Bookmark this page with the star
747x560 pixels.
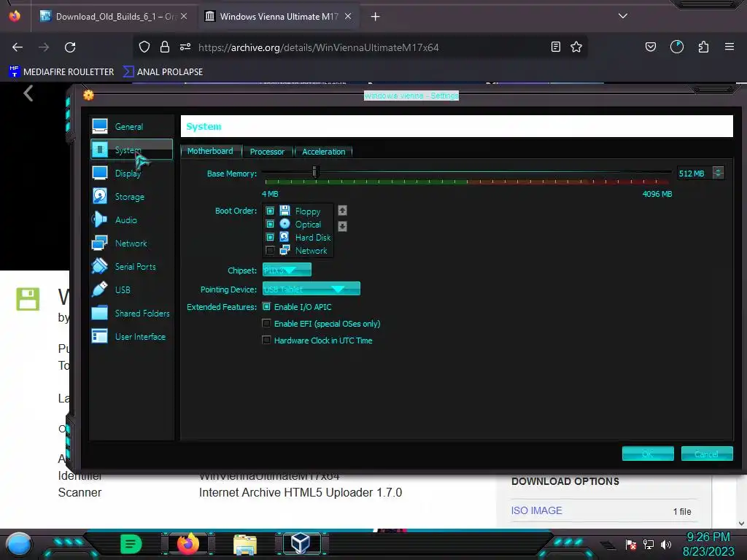[x=576, y=47]
